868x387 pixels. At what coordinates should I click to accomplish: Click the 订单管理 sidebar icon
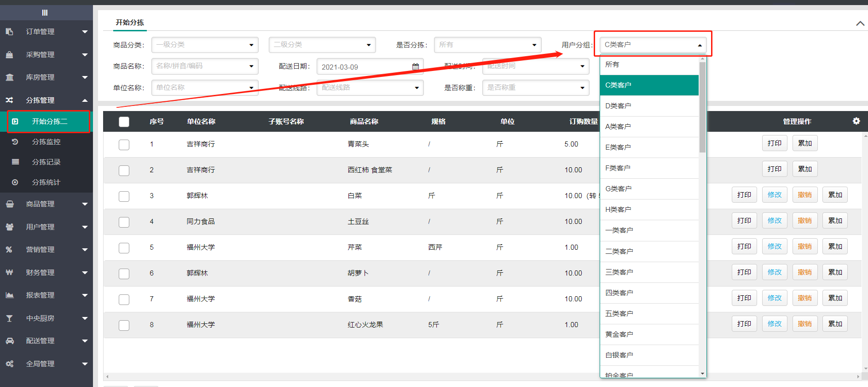click(9, 32)
